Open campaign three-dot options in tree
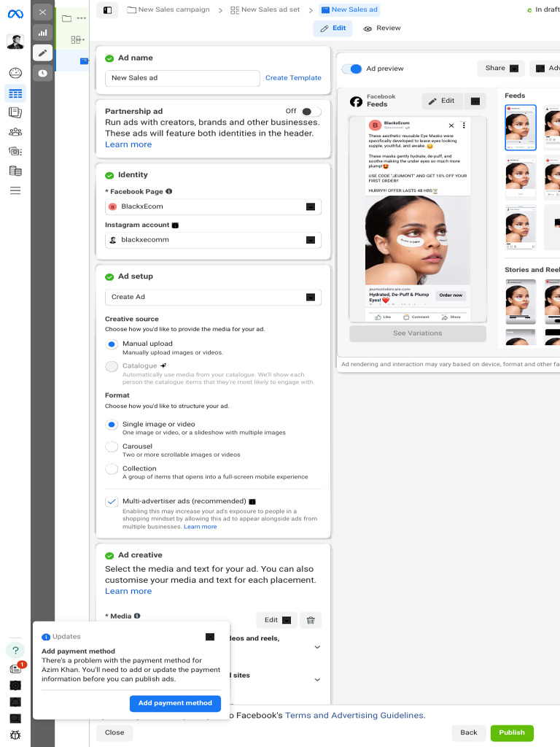Image resolution: width=560 pixels, height=747 pixels. [82, 18]
